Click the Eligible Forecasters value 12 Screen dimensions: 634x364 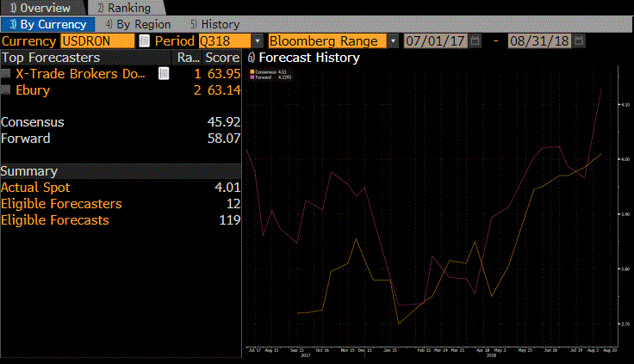pyautogui.click(x=233, y=204)
